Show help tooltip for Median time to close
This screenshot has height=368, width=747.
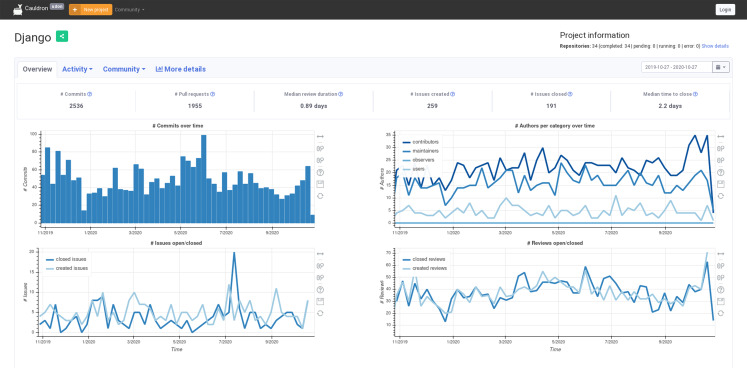coord(696,94)
